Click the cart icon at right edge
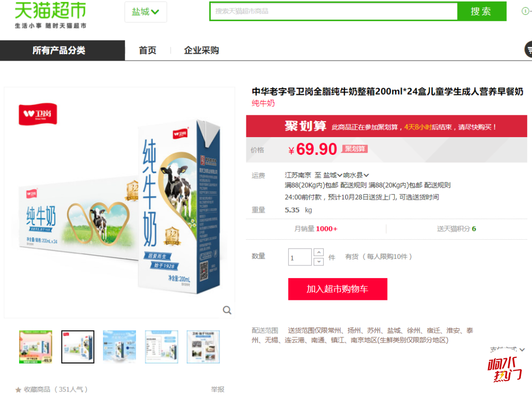 529,50
